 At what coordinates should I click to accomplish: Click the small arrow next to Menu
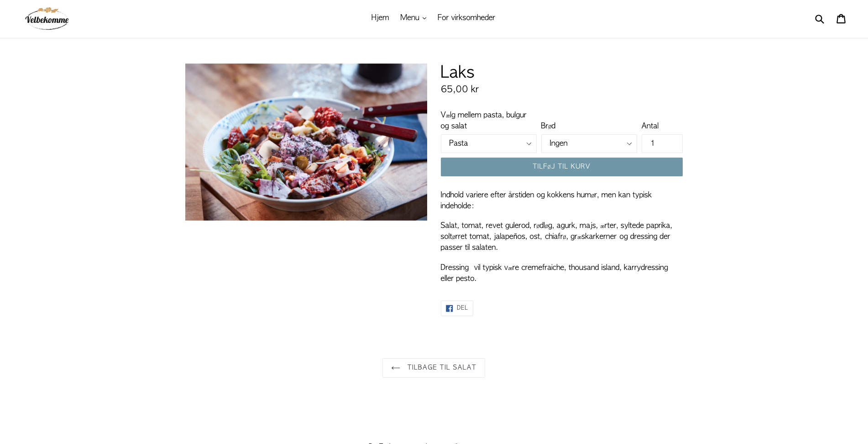(424, 18)
